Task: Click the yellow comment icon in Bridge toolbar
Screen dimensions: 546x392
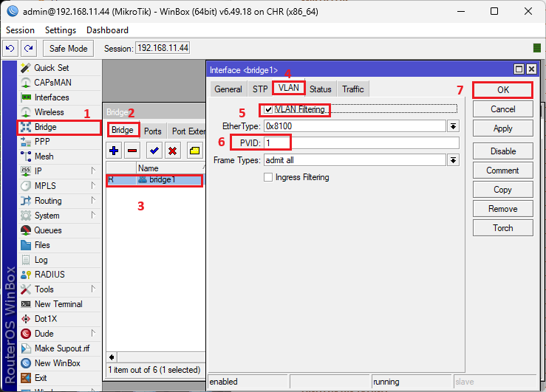Action: [194, 151]
